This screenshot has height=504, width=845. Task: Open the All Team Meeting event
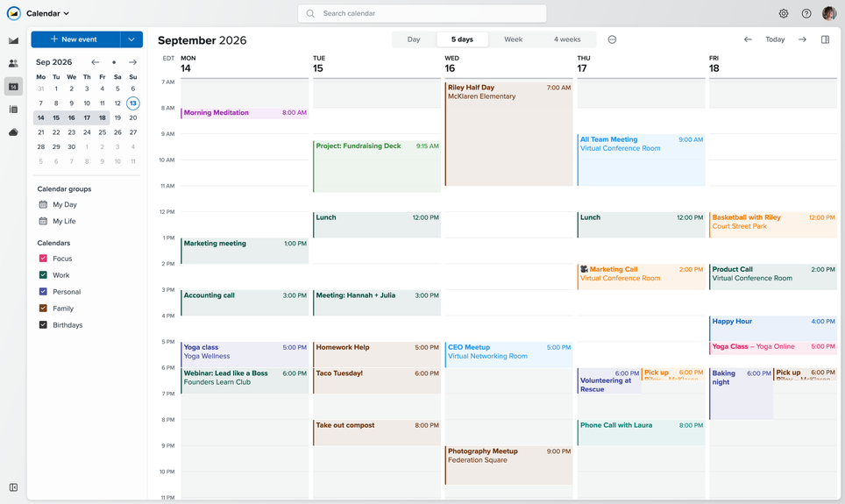[x=641, y=160]
